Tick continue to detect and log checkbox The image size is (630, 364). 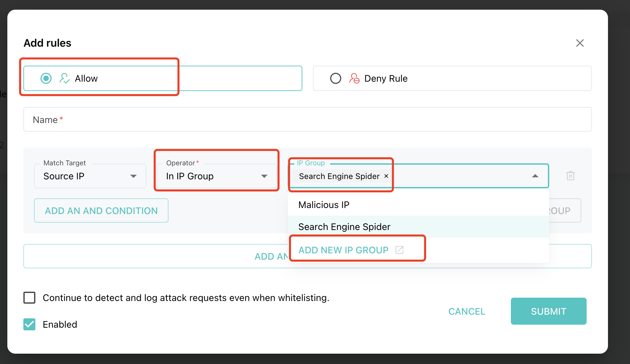pyautogui.click(x=29, y=298)
